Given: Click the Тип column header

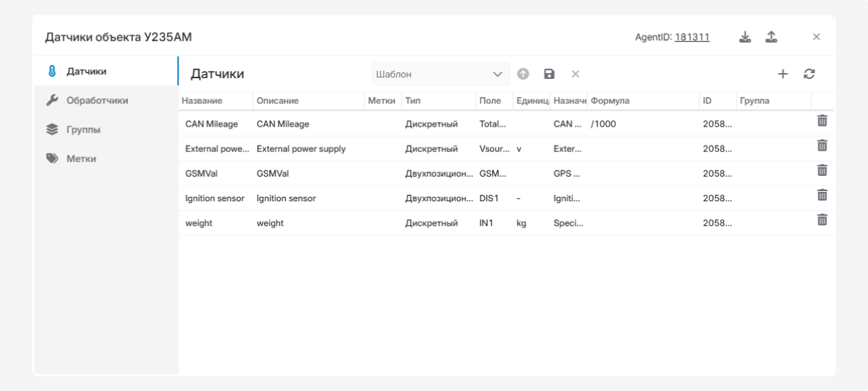Looking at the screenshot, I should pyautogui.click(x=413, y=101).
